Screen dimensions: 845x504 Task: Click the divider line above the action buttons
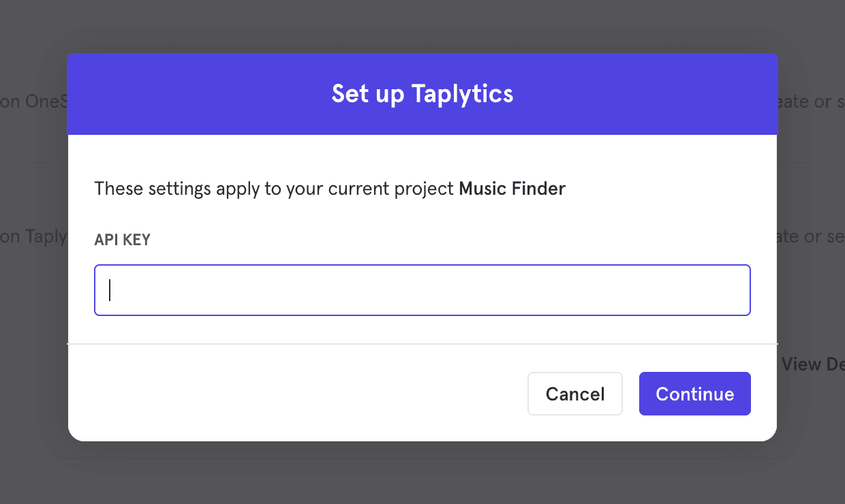[x=422, y=345]
